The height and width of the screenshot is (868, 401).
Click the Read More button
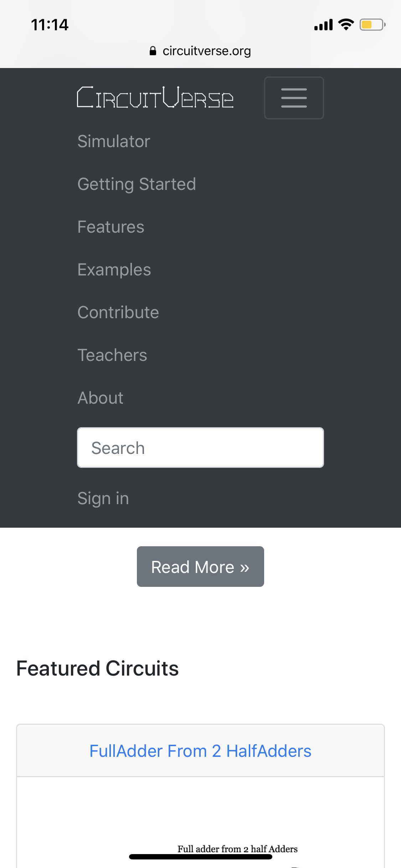click(x=200, y=566)
